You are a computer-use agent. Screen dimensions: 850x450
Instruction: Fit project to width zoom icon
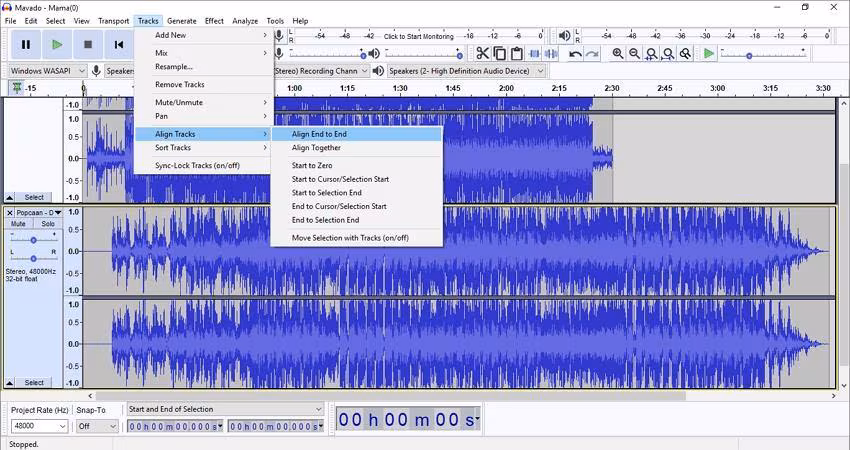(668, 54)
